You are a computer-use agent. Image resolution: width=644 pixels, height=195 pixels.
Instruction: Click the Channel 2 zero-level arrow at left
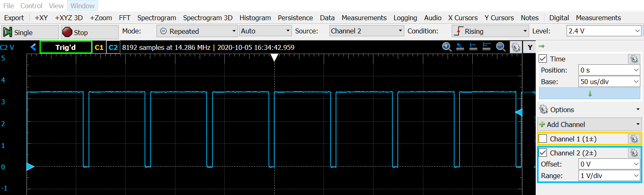pyautogui.click(x=30, y=167)
